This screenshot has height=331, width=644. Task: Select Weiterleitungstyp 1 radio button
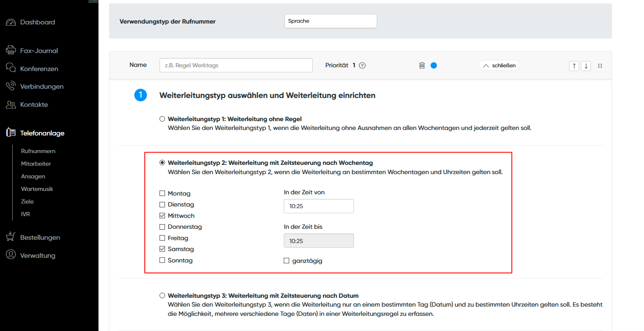(162, 119)
